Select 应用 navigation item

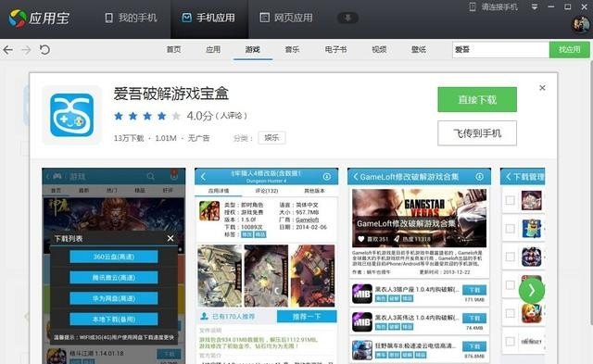(213, 49)
